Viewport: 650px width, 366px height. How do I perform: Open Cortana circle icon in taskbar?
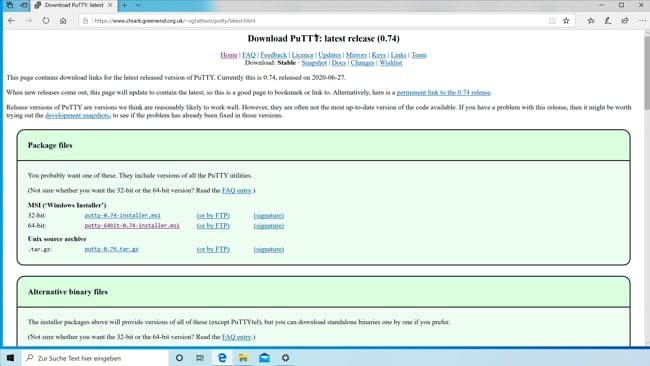(x=179, y=358)
